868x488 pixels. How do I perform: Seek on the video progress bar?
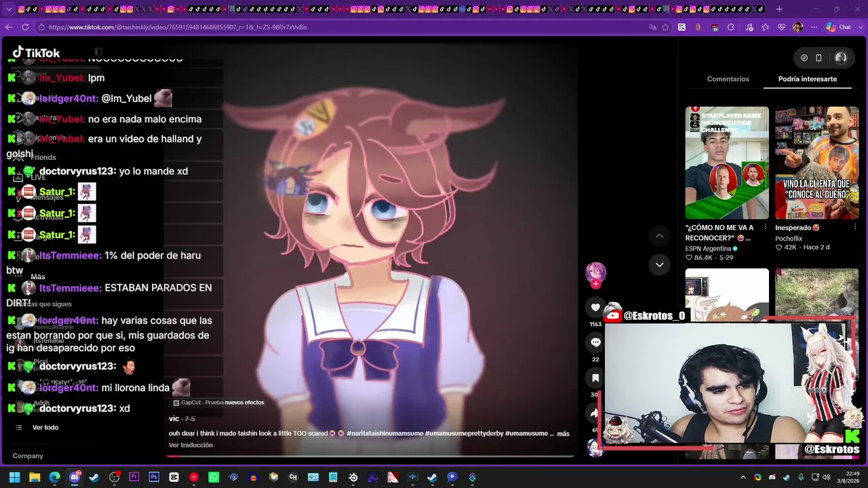(370, 456)
